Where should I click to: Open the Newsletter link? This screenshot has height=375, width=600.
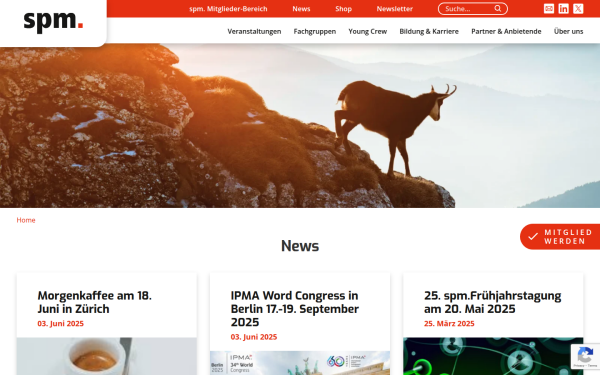(395, 9)
